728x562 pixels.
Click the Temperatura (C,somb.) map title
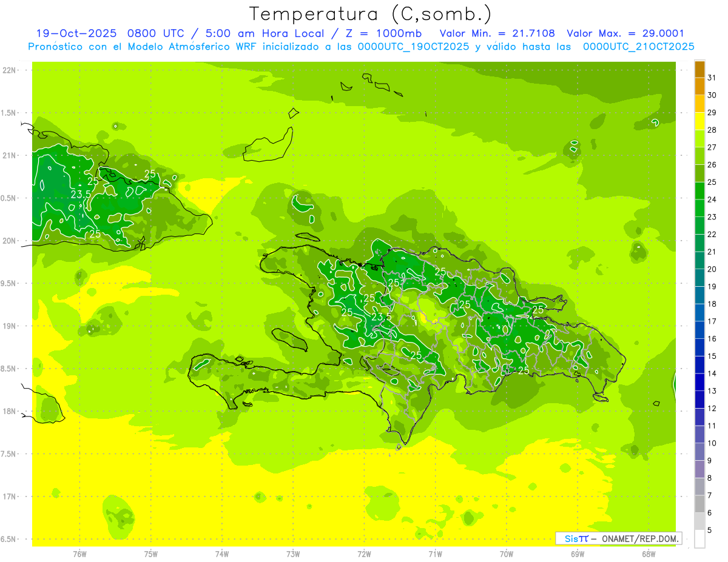coord(371,13)
